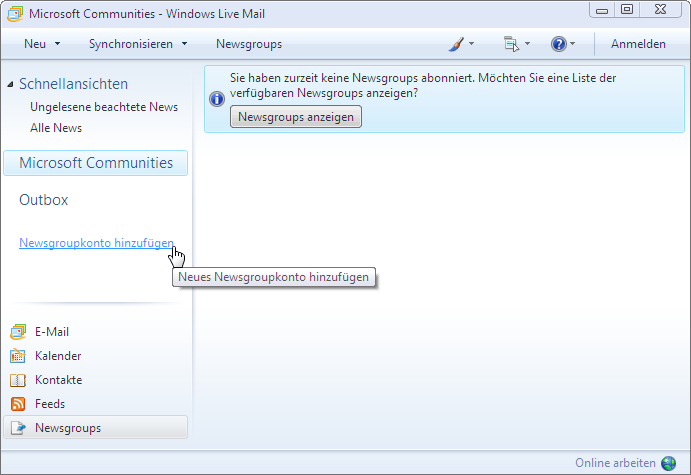This screenshot has width=691, height=475.
Task: Click the menus list icon in toolbar
Action: click(511, 44)
